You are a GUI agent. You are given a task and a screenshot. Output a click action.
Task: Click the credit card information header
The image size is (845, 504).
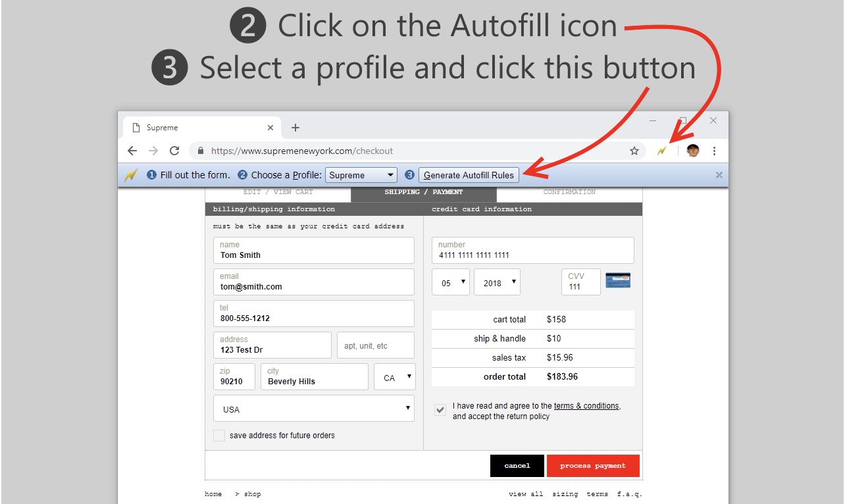click(482, 209)
